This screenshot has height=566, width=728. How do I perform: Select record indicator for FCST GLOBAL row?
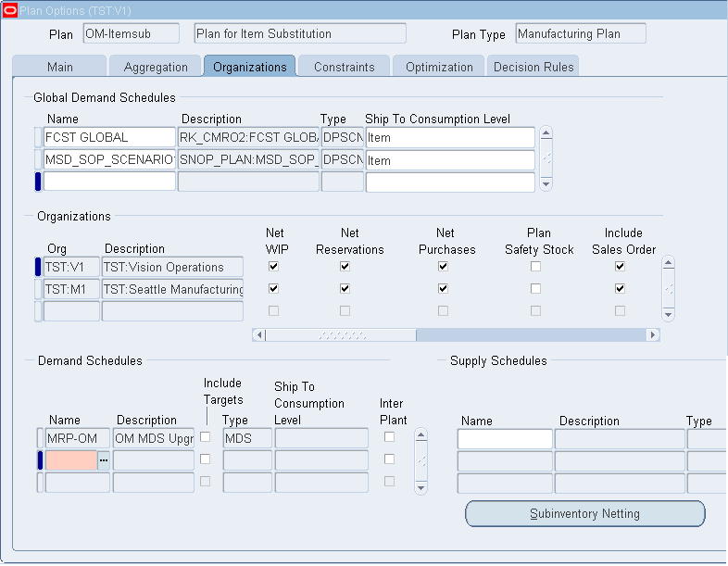(x=38, y=137)
